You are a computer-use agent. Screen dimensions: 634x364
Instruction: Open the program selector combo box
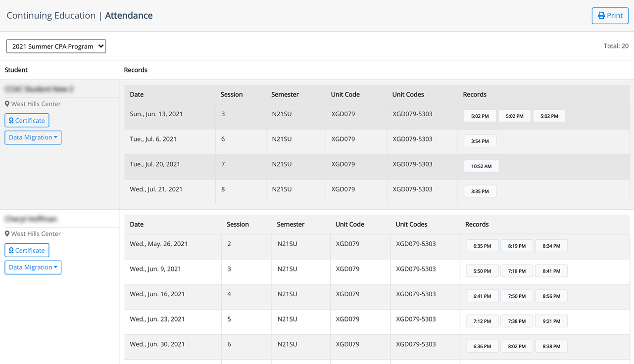[x=56, y=45]
